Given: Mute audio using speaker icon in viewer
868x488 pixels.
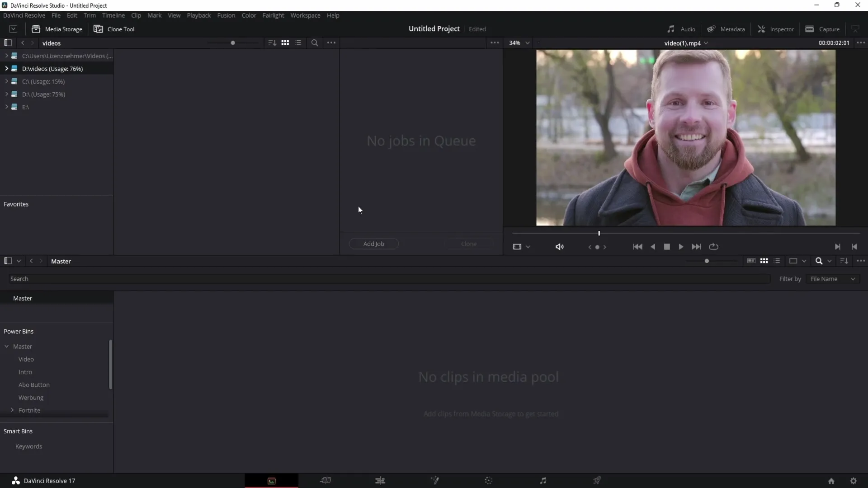Looking at the screenshot, I should 559,246.
